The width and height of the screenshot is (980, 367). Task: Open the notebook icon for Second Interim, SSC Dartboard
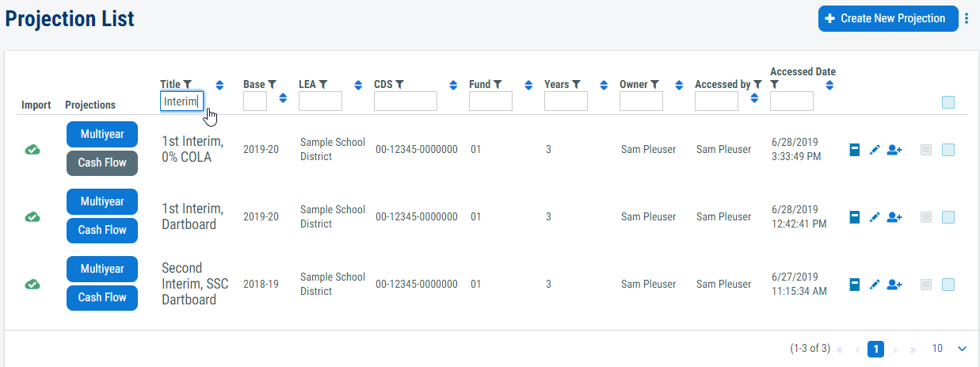[x=855, y=284]
